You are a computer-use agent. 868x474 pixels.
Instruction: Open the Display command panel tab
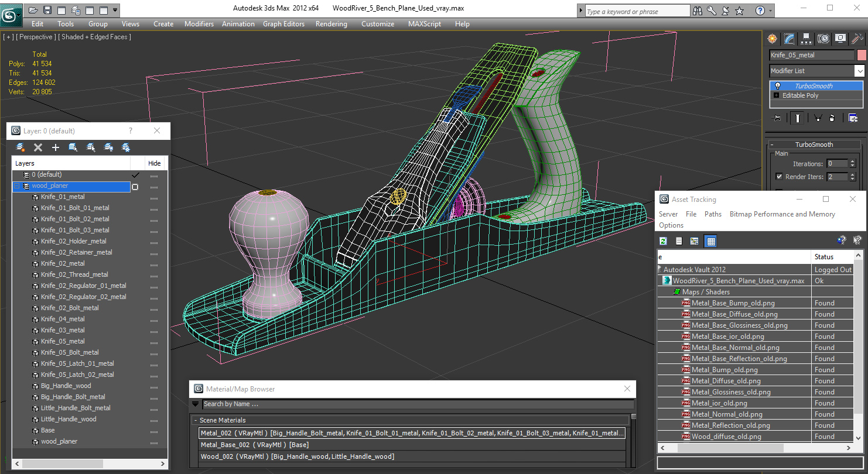point(840,39)
